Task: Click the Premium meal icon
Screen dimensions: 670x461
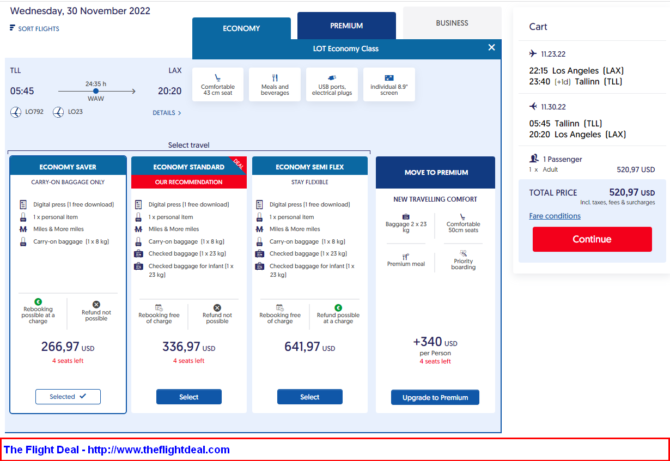Action: [x=406, y=257]
